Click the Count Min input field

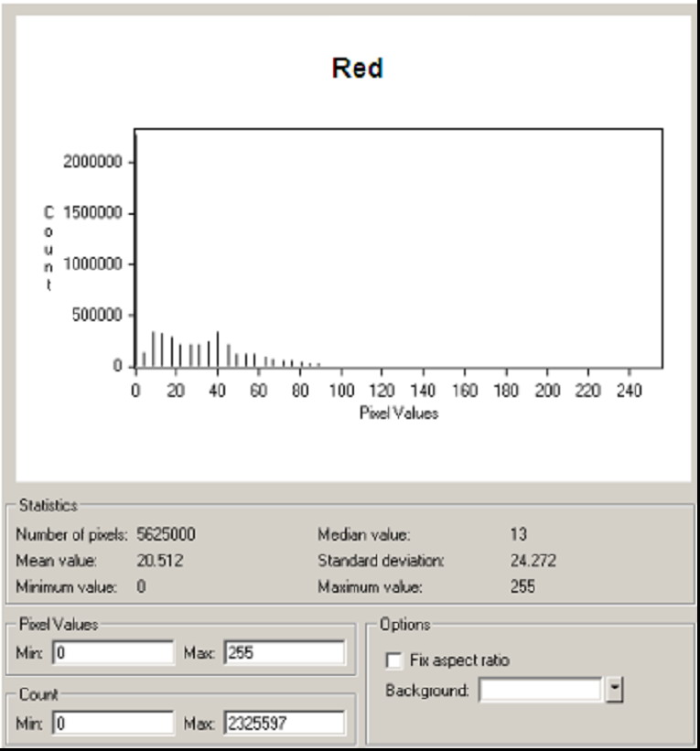pyautogui.click(x=113, y=723)
